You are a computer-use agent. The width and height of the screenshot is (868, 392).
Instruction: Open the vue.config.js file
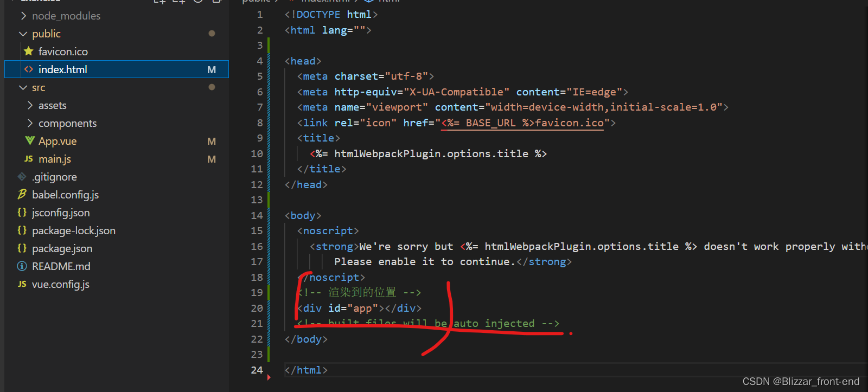pyautogui.click(x=61, y=284)
